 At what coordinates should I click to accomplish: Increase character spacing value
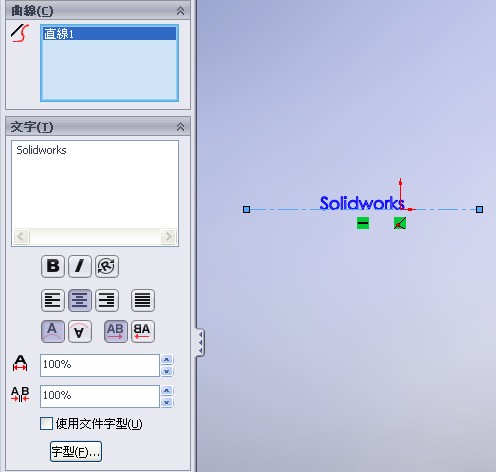(x=167, y=390)
